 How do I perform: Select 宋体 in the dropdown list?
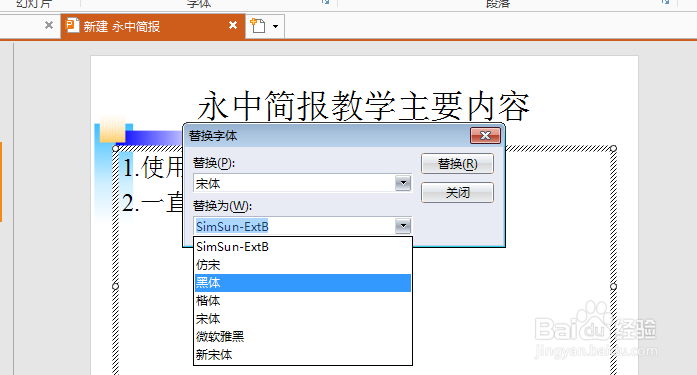coord(303,319)
